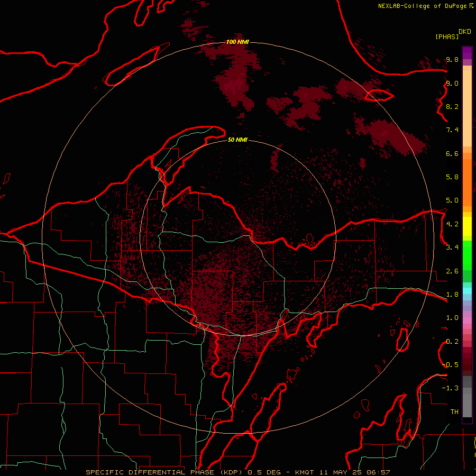
Task: Click the 5.0 scale value
Action: (x=452, y=200)
